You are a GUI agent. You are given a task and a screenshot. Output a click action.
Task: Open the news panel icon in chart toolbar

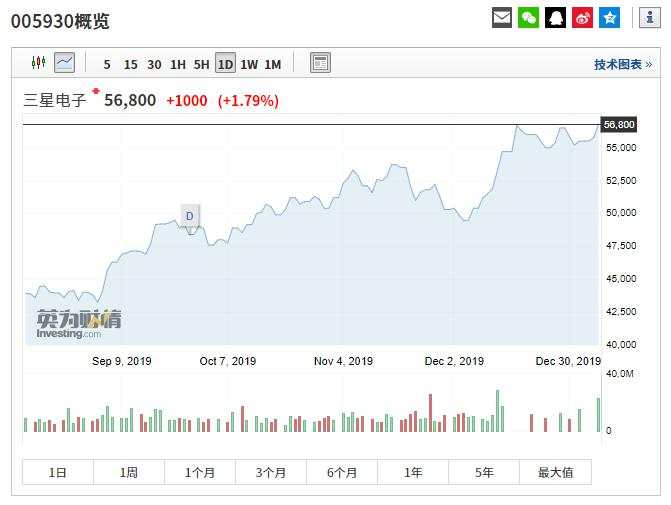[x=320, y=63]
